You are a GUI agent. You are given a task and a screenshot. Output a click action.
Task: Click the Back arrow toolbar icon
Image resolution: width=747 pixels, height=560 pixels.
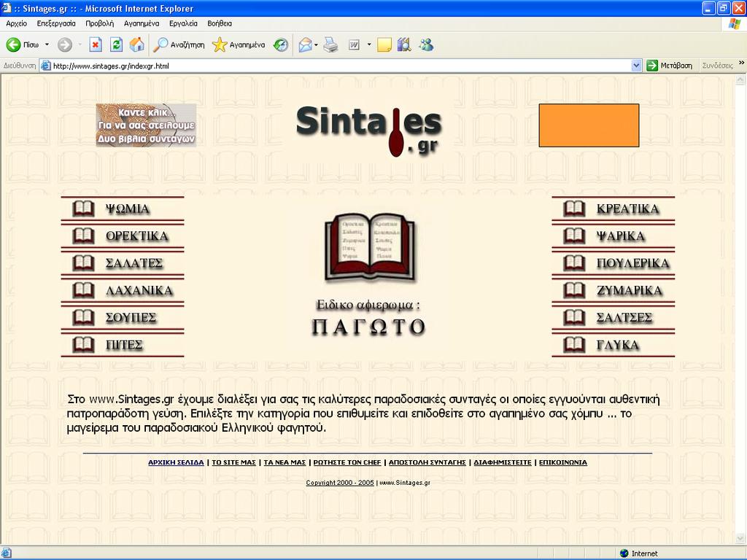click(x=13, y=44)
